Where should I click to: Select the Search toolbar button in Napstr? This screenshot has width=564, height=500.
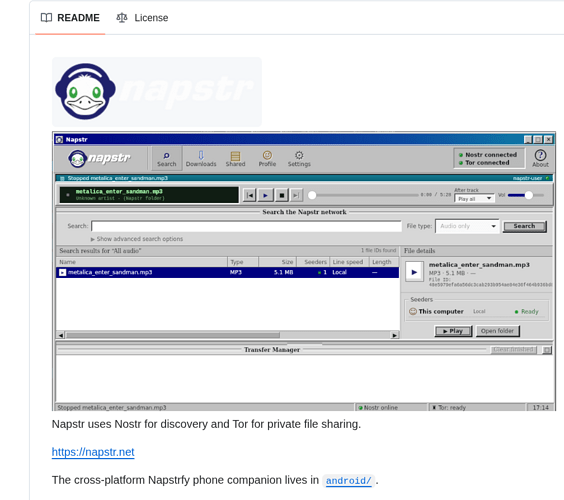point(167,159)
